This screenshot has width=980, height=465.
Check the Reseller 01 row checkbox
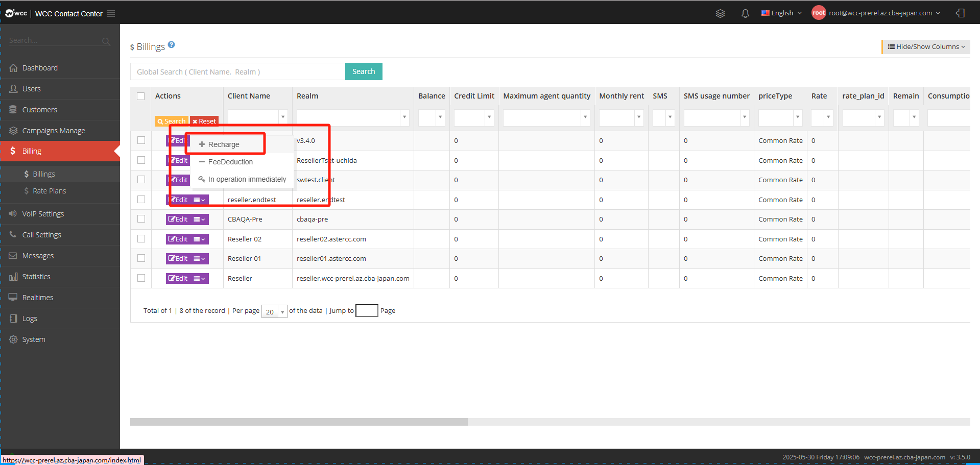click(x=141, y=258)
